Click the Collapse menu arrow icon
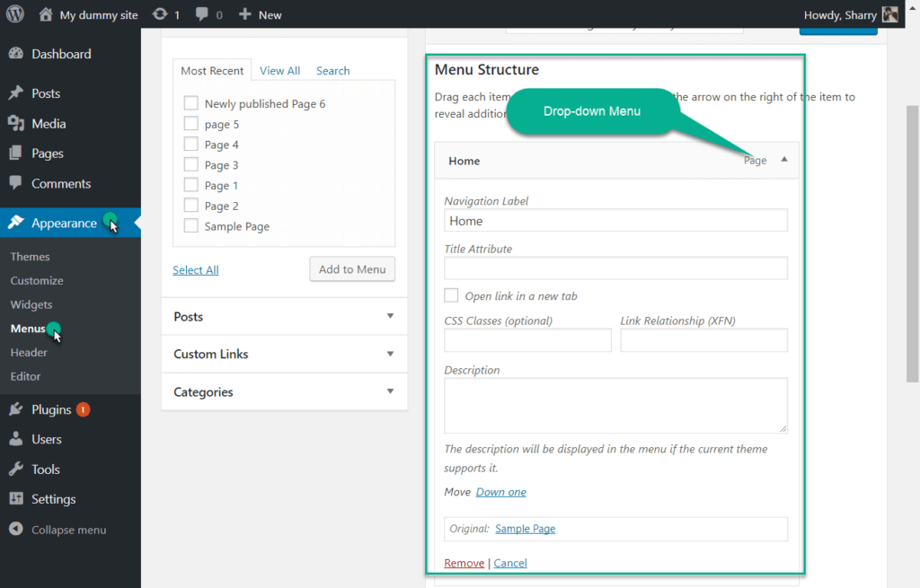Screen dimensions: 920x588 [16, 529]
